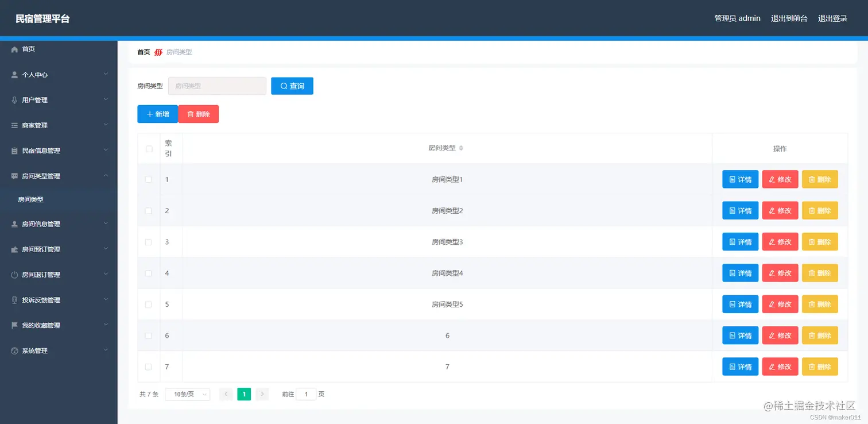Viewport: 868px width, 424px height.
Task: Click 退出登录 in top bar
Action: [x=833, y=18]
